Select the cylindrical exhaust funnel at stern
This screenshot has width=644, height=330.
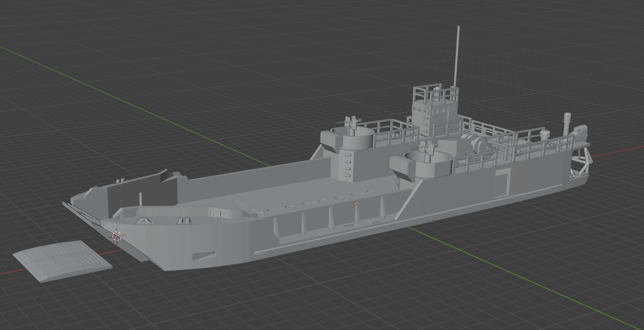(568, 125)
